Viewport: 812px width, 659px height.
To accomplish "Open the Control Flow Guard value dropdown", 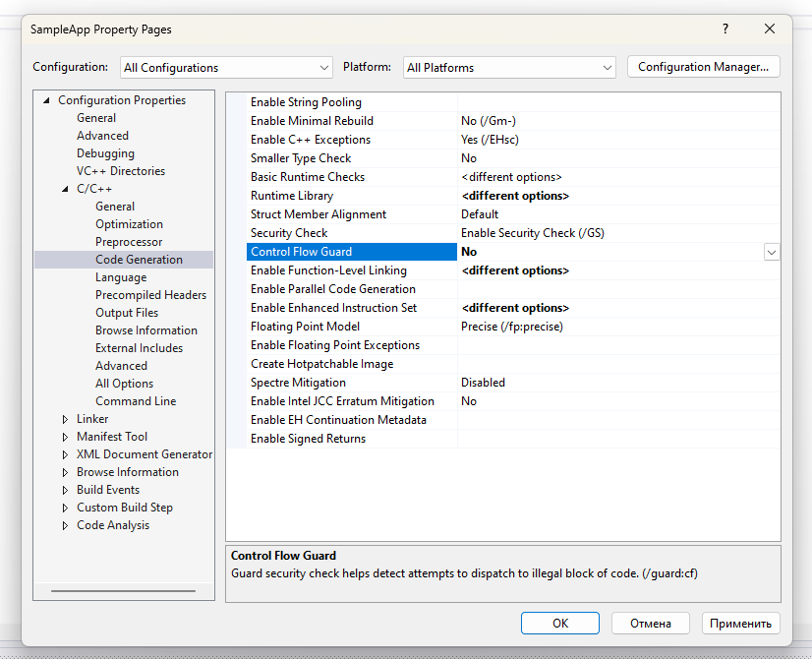I will [x=771, y=253].
